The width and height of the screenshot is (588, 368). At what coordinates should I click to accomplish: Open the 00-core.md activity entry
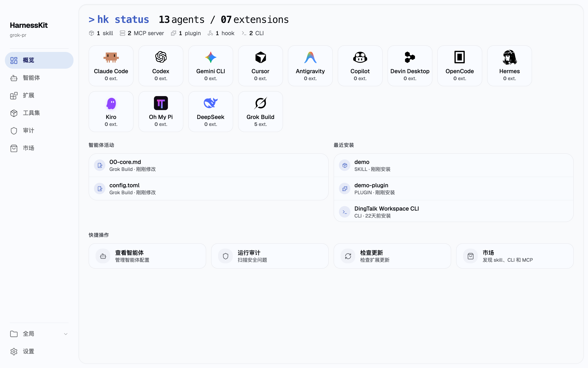click(208, 166)
